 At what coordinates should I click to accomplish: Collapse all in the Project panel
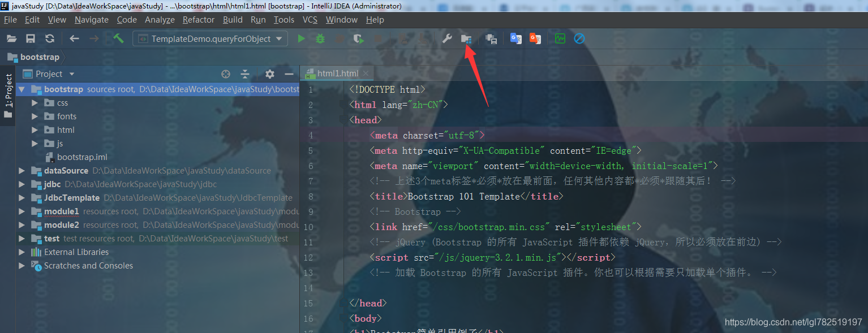[245, 74]
